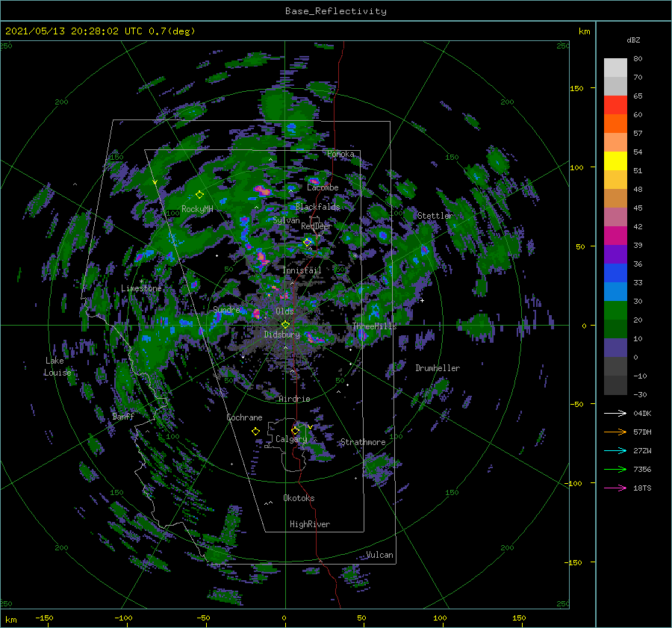The height and width of the screenshot is (628, 672).
Task: Click the yellow diamond marker at radar center
Action: (x=285, y=325)
